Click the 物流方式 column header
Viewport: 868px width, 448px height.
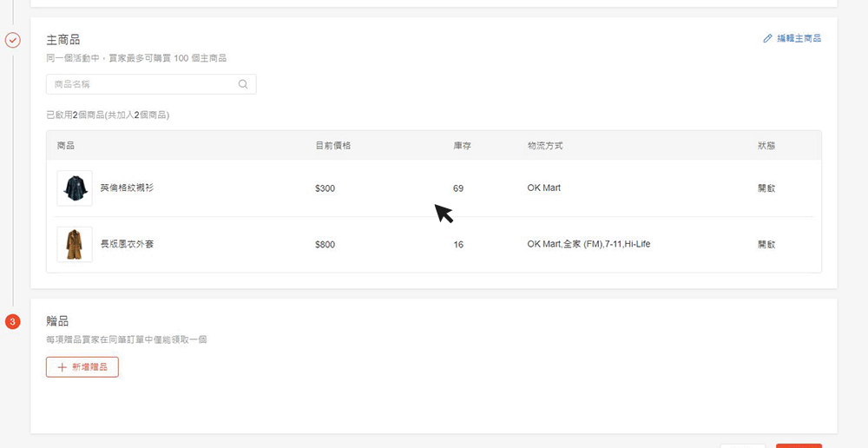545,145
